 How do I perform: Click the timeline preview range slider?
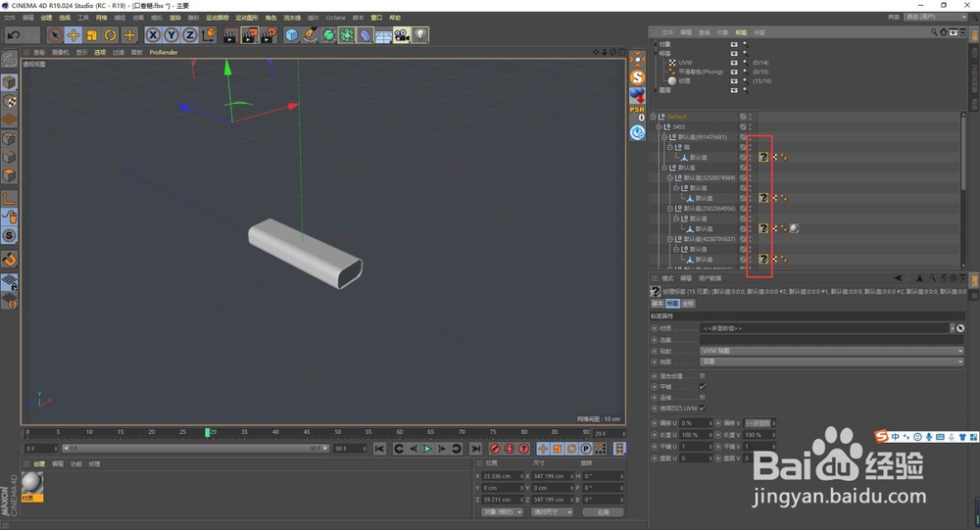click(195, 449)
